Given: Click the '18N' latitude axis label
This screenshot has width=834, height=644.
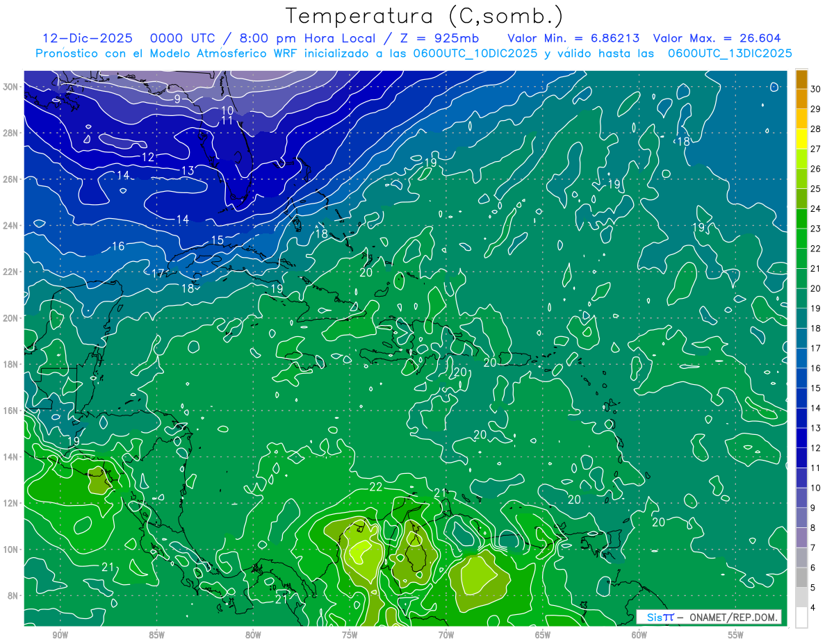Looking at the screenshot, I should 12,364.
